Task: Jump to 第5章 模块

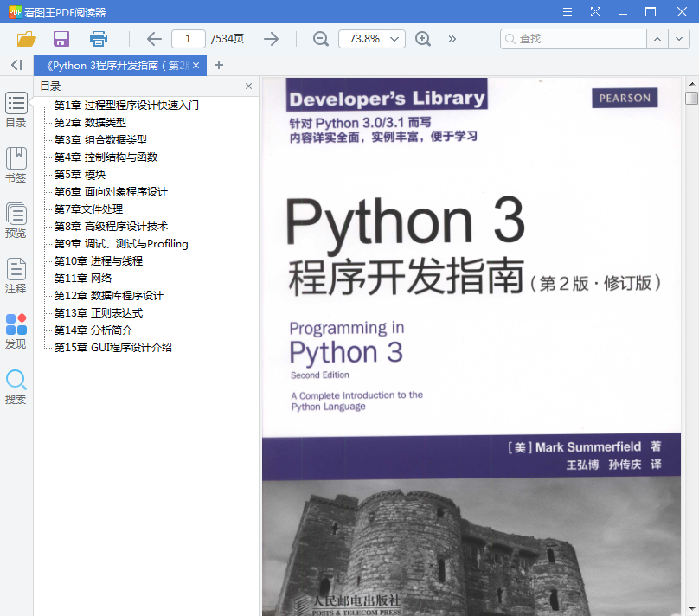Action: click(80, 175)
